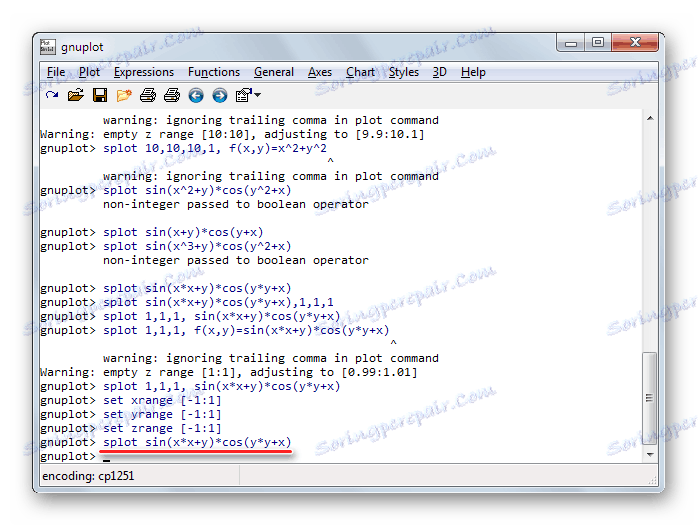The height and width of the screenshot is (526, 698).
Task: Click the second printer icon
Action: 172,95
